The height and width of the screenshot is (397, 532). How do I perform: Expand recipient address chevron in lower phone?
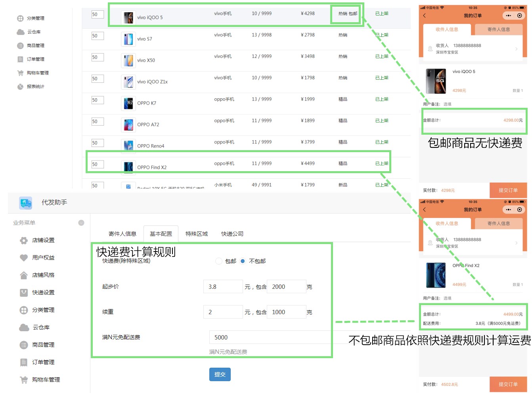coord(516,243)
